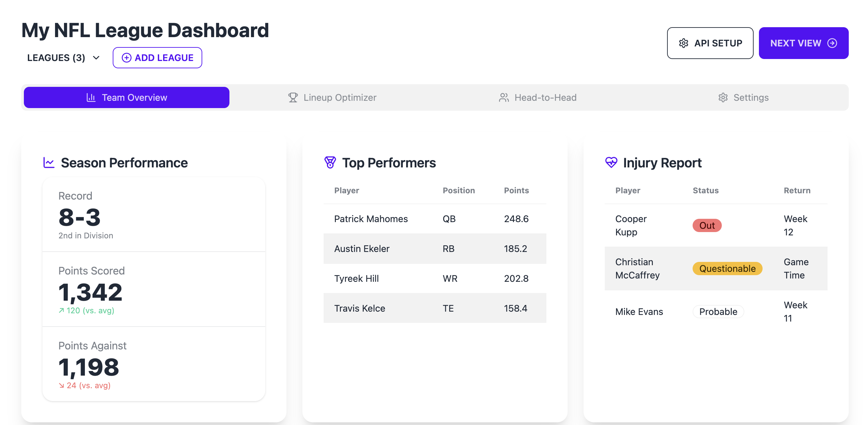Viewport: 868px width, 425px height.
Task: Click the trophy icon in Lineup Optimizer tab
Action: 293,97
